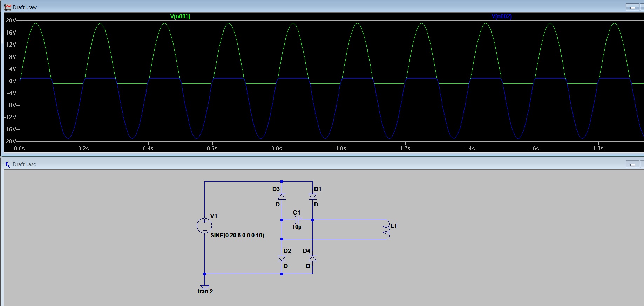Minimize the Draft1.asc schematic window
Screen dimensions: 644x306
(x=632, y=164)
